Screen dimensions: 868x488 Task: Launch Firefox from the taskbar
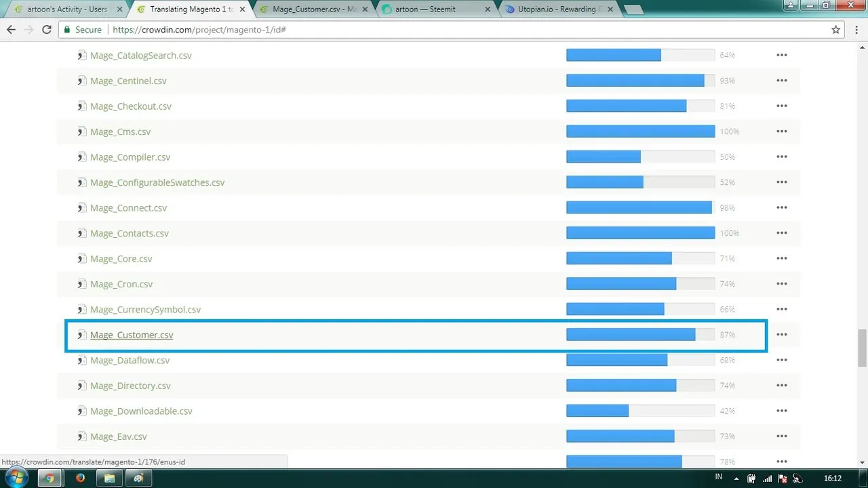80,478
